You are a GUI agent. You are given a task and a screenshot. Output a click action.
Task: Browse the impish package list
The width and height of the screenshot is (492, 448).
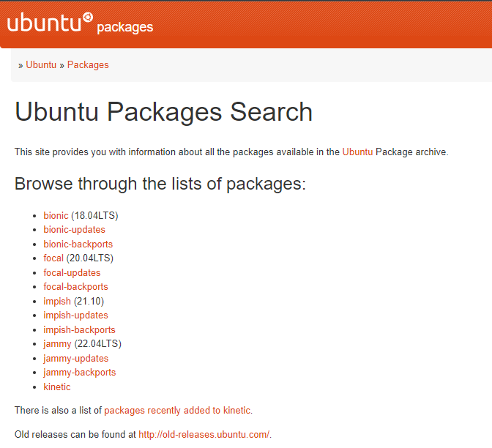(57, 301)
